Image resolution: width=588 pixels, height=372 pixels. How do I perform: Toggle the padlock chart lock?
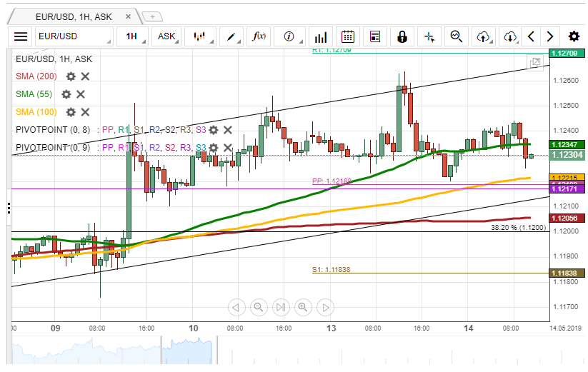click(x=402, y=36)
